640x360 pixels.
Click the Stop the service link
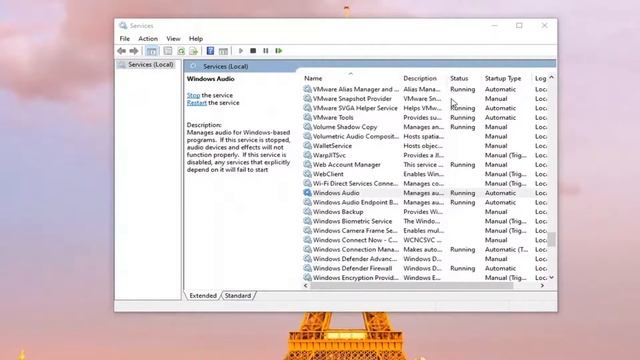click(x=193, y=96)
